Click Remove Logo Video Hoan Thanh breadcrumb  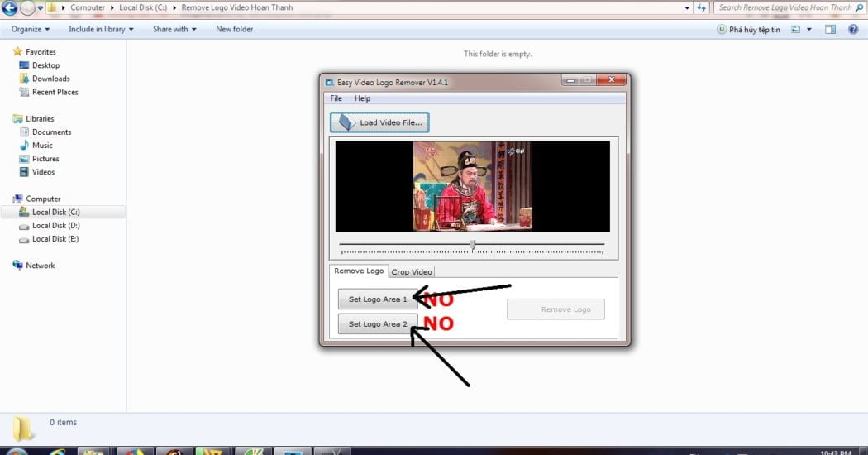tap(237, 7)
